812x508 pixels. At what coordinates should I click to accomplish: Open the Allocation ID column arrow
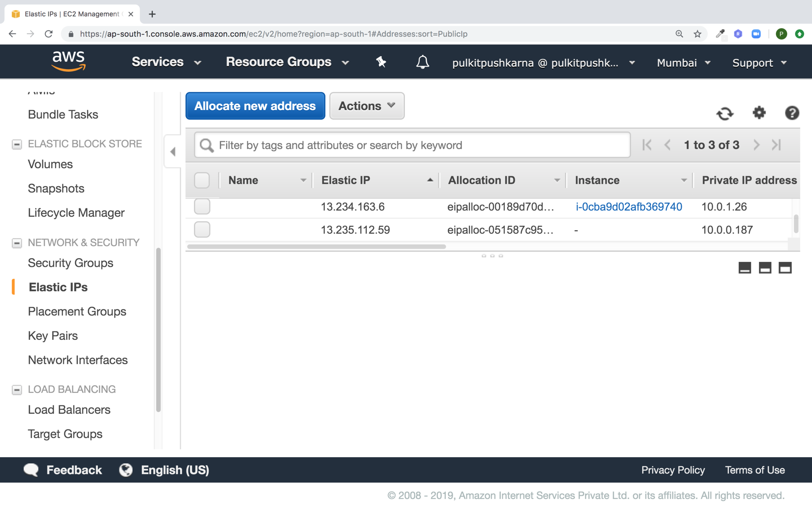tap(557, 181)
